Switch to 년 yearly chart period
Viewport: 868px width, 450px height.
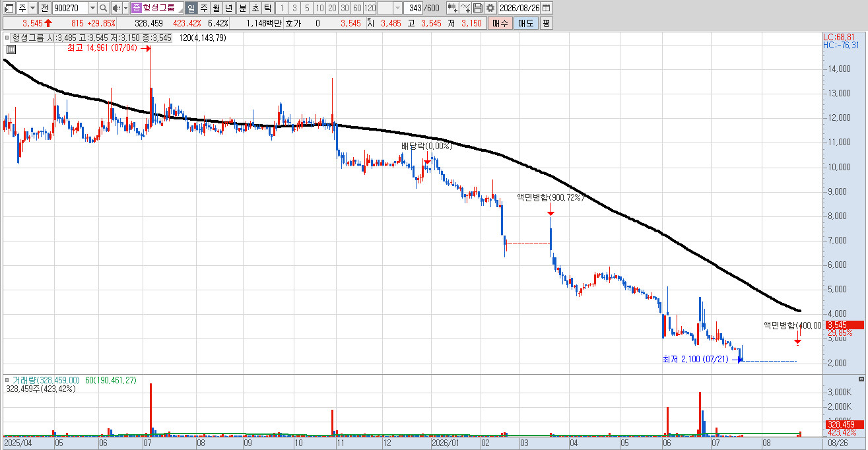228,8
